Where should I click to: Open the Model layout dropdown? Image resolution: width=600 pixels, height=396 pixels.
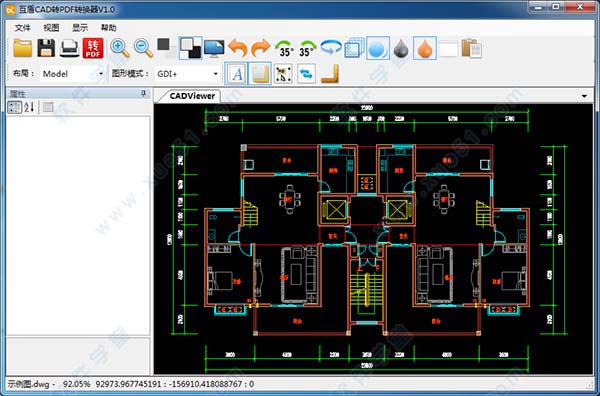coord(73,74)
